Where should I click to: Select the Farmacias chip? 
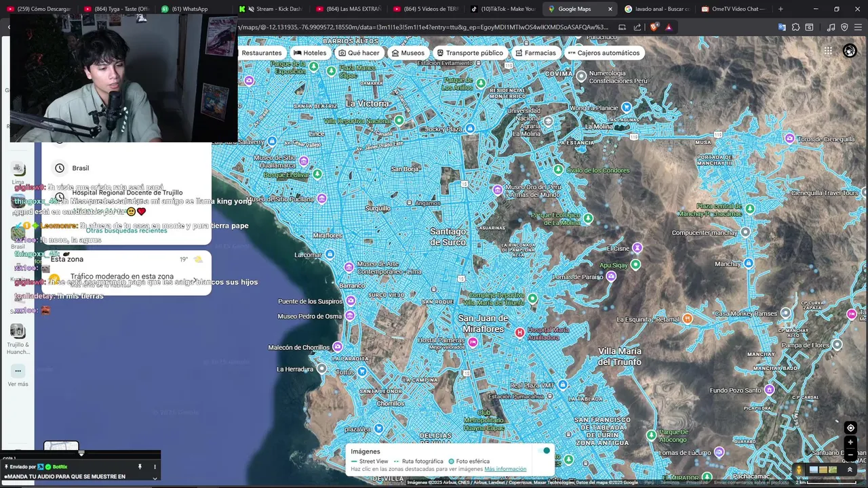click(536, 53)
